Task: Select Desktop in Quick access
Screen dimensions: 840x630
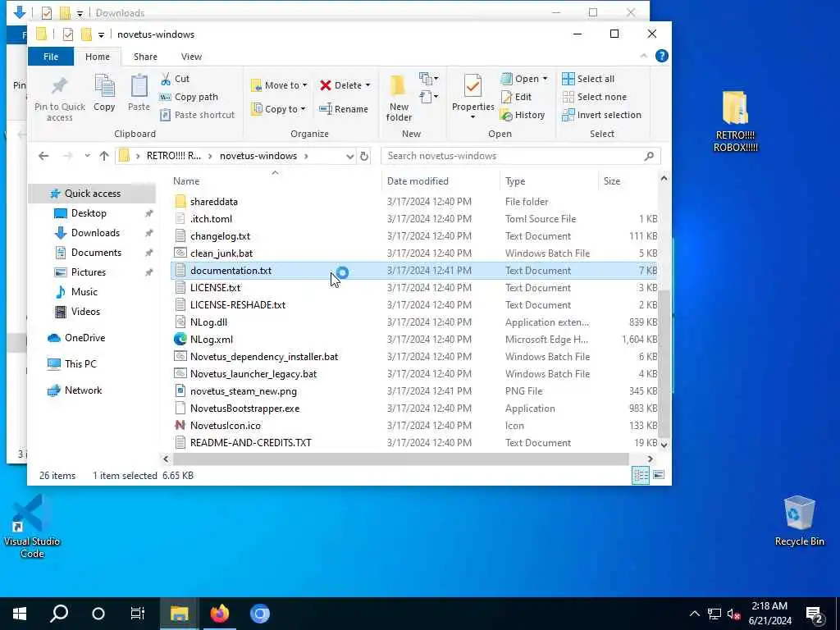Action: pos(89,213)
